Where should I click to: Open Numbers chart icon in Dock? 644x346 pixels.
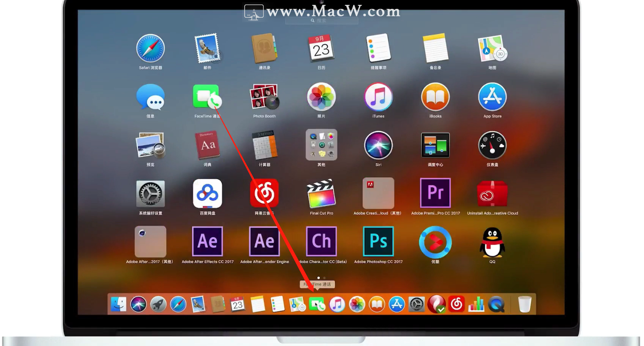476,304
